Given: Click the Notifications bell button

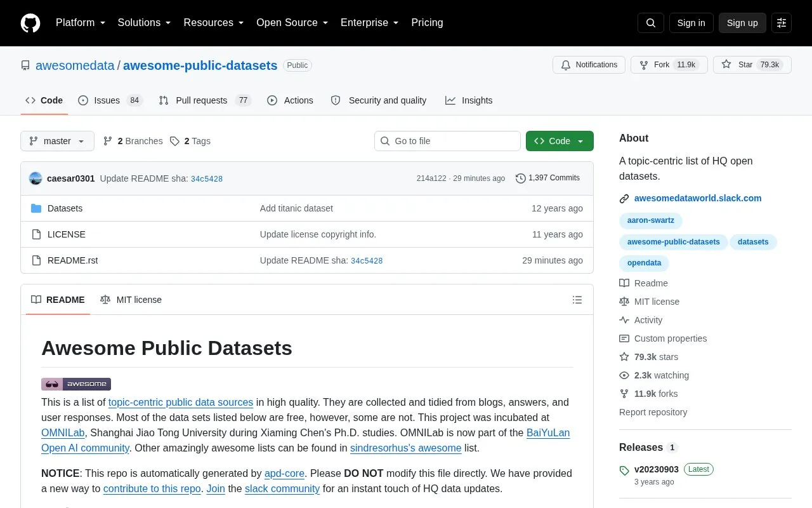Looking at the screenshot, I should pos(589,65).
